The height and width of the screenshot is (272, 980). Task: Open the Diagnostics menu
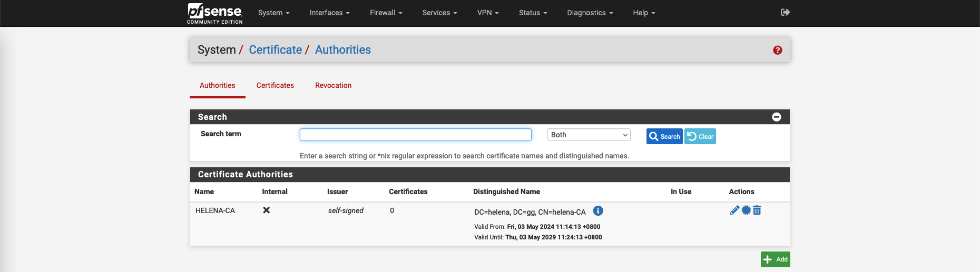[590, 13]
